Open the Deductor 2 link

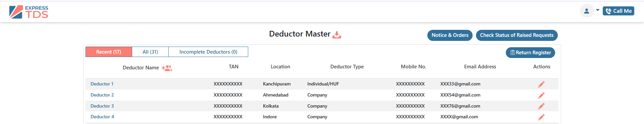(102, 95)
